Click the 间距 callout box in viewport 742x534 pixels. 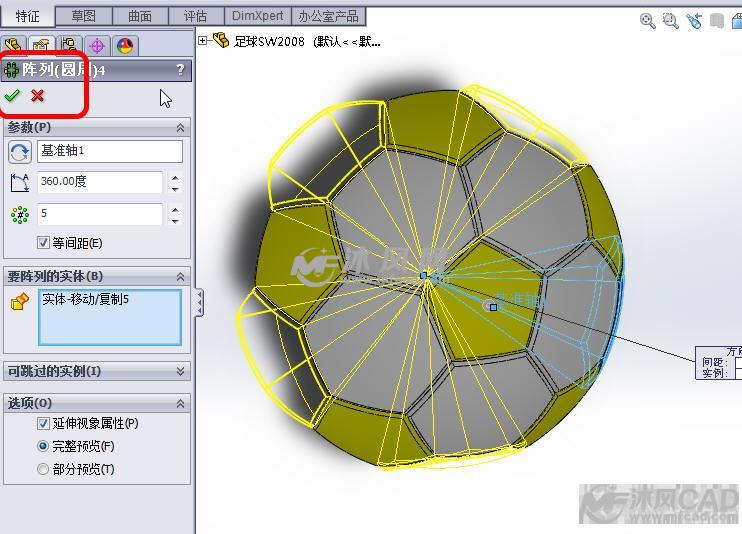click(x=718, y=363)
